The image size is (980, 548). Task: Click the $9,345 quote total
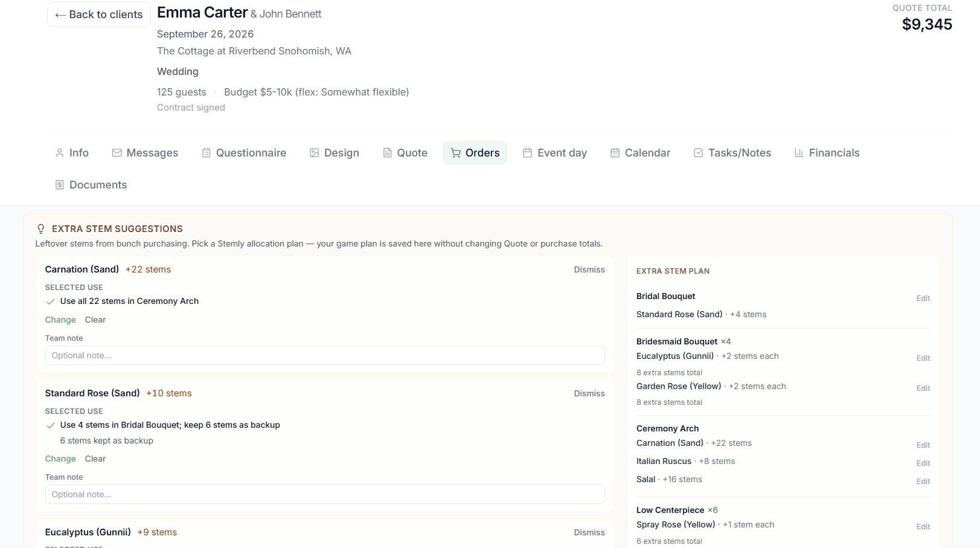(x=927, y=24)
